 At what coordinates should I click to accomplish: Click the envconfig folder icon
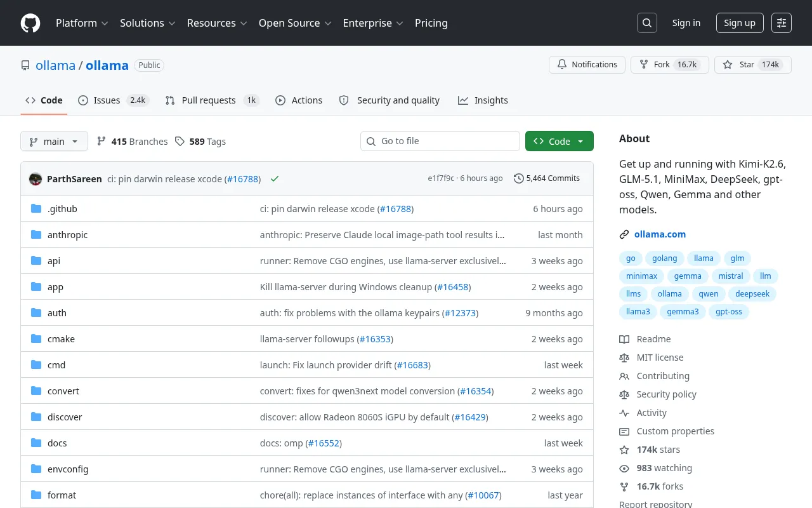coord(36,469)
